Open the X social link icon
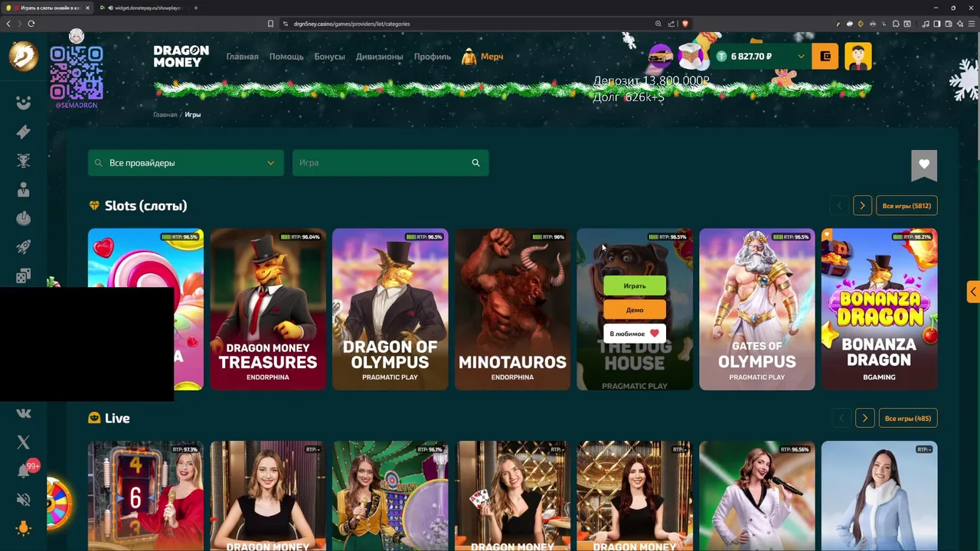Screen dimensions: 980x551 pyautogui.click(x=24, y=442)
